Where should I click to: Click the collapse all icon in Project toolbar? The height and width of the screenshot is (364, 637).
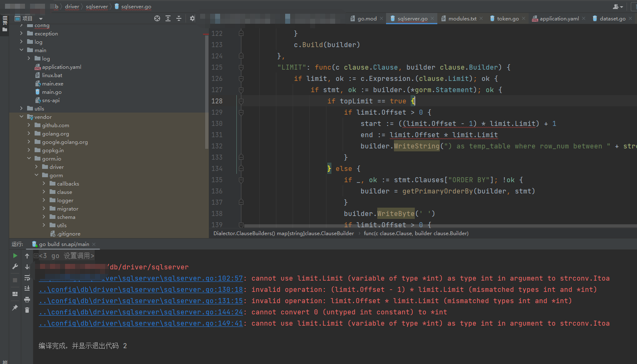tap(179, 18)
